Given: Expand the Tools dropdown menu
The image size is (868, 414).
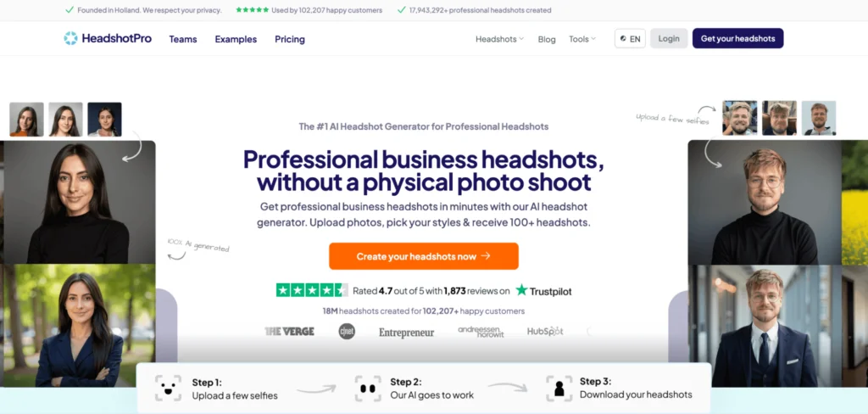Looking at the screenshot, I should (x=582, y=39).
